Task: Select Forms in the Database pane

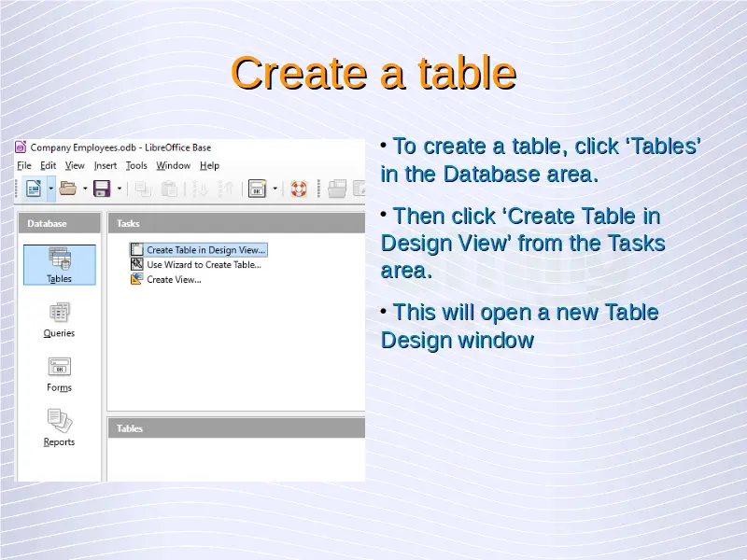Action: coord(59,374)
